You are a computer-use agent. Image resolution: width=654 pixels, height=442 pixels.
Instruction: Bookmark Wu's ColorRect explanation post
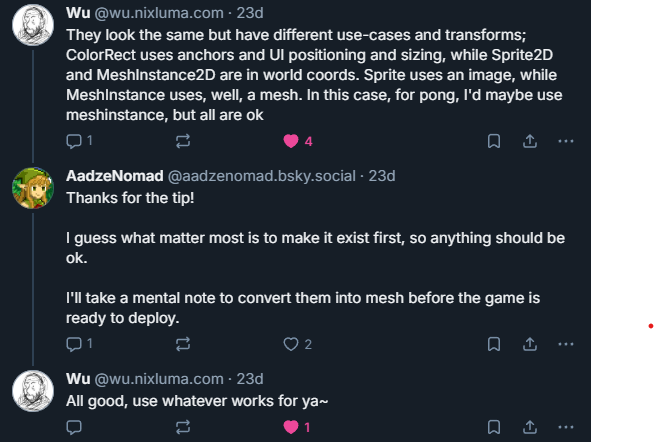(x=493, y=141)
